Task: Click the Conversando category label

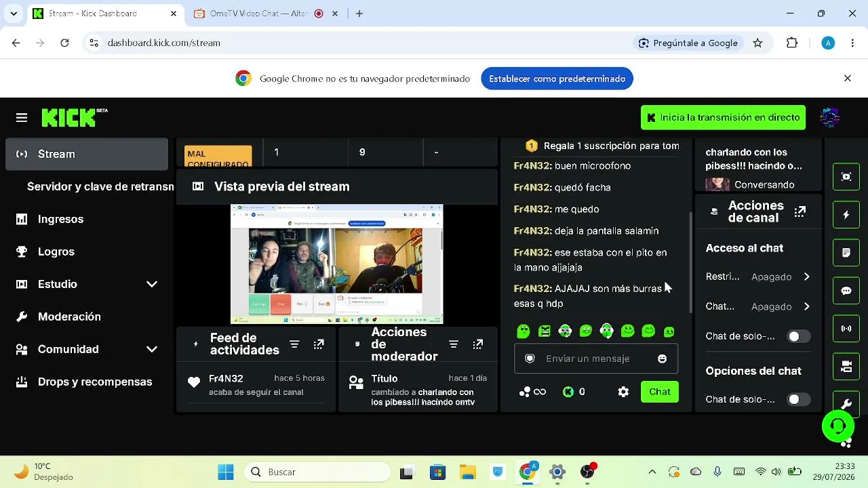Action: (x=764, y=184)
